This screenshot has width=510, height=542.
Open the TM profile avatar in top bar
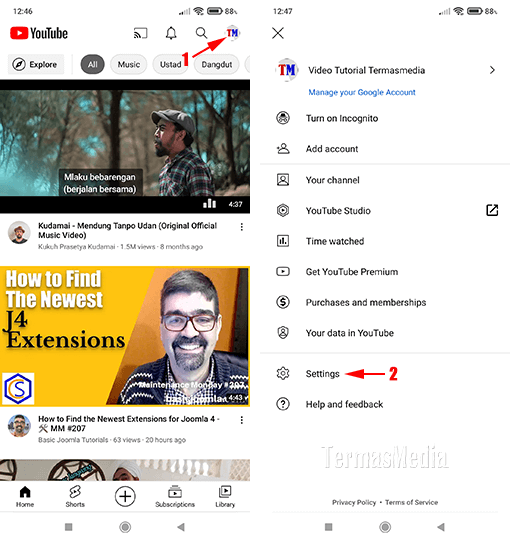coord(232,33)
